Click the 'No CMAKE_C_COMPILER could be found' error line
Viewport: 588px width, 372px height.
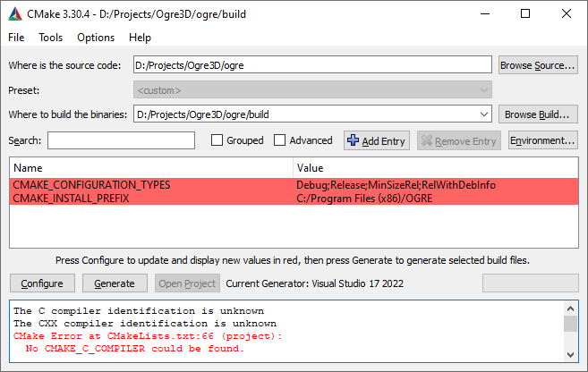coord(135,349)
